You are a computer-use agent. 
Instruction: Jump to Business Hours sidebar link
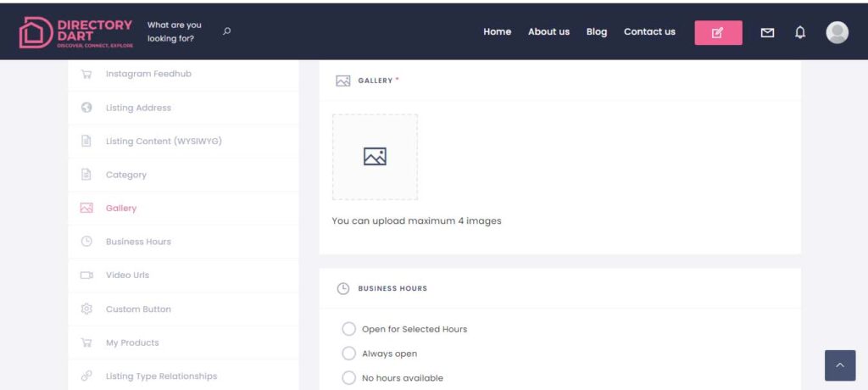click(138, 242)
